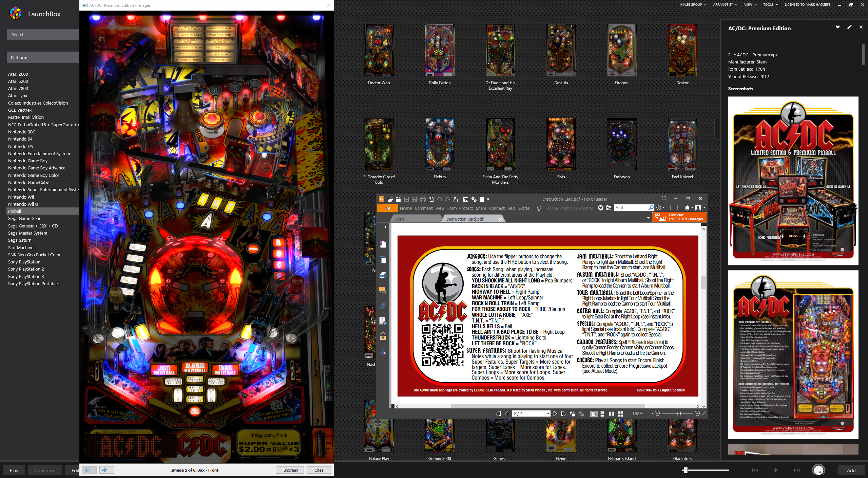Expand the Foxit navigation panel arrow

click(385, 227)
